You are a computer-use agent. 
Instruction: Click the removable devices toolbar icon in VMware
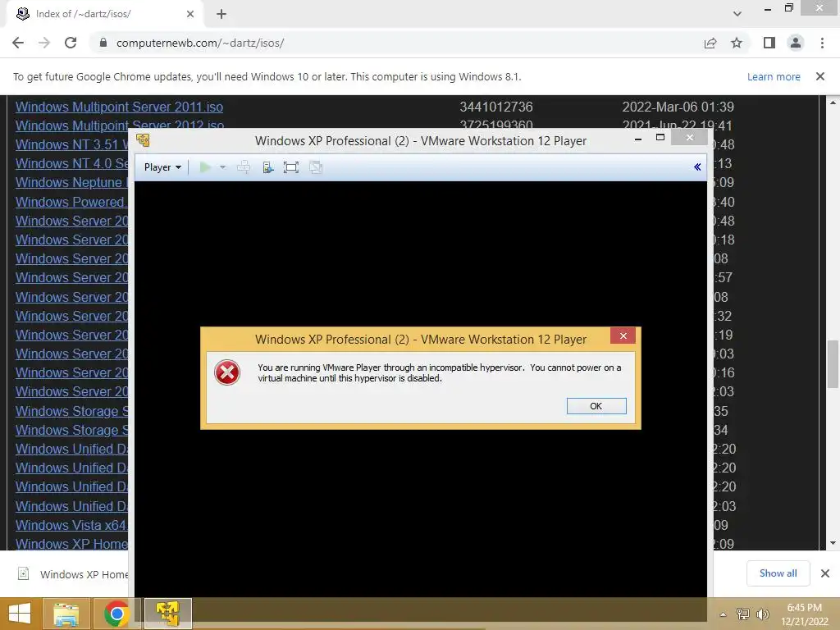(x=268, y=167)
